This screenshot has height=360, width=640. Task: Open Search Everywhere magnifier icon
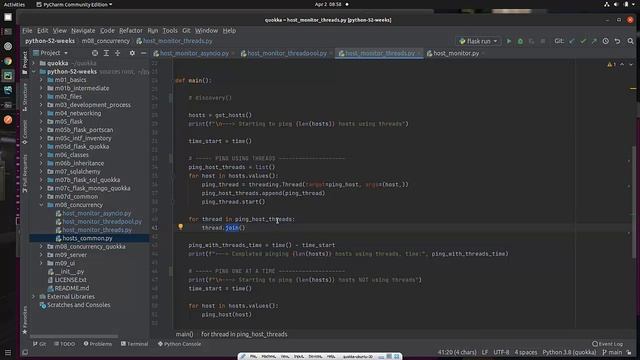pos(631,41)
